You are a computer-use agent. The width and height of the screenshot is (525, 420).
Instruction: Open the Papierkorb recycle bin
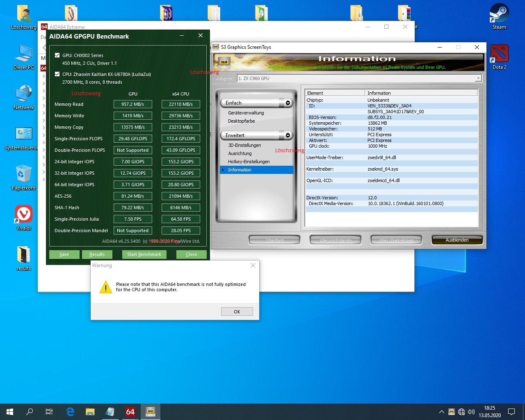(24, 178)
